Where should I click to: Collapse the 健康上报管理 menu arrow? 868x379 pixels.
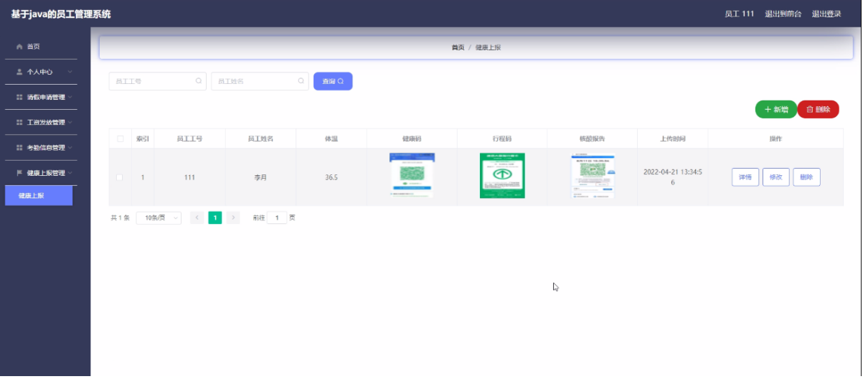pos(70,173)
